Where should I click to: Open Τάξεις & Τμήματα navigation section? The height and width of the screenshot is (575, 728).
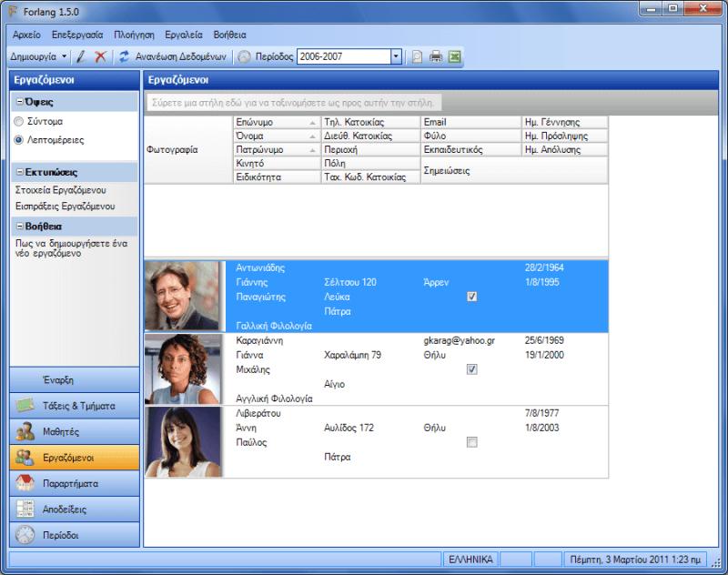click(75, 406)
